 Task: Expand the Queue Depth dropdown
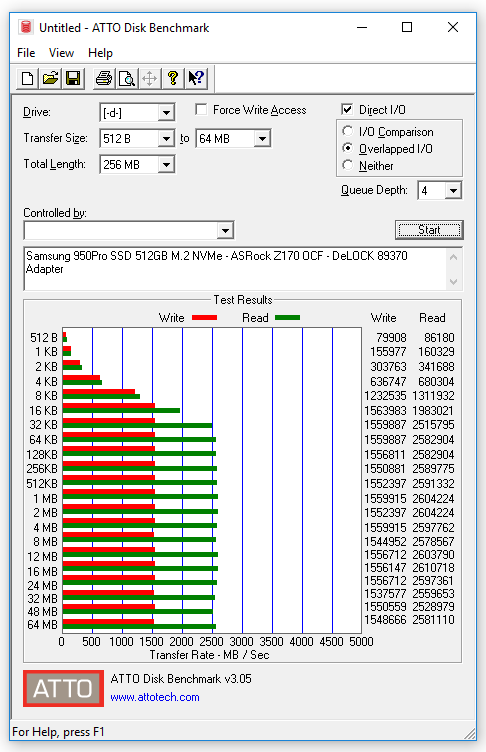pos(453,190)
